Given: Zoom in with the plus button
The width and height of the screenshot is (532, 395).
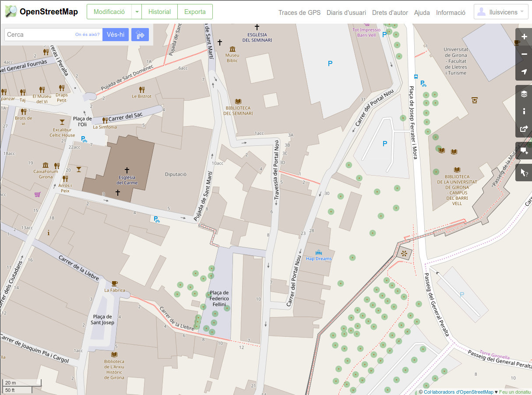Looking at the screenshot, I should point(524,37).
